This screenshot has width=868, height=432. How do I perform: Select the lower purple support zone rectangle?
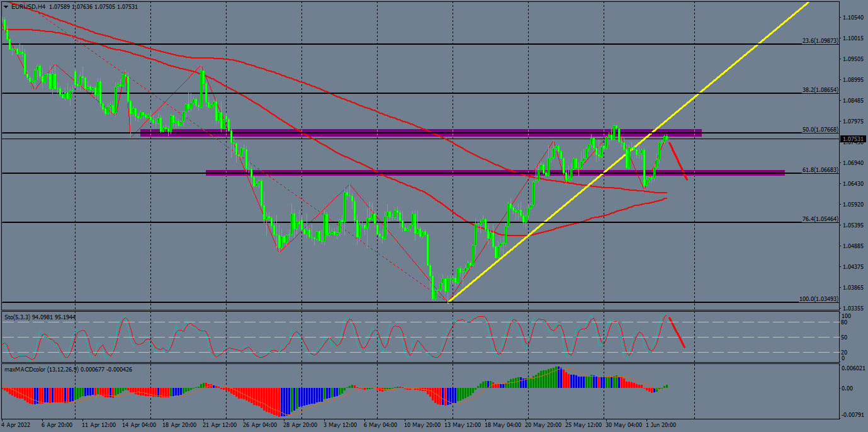pyautogui.click(x=495, y=173)
